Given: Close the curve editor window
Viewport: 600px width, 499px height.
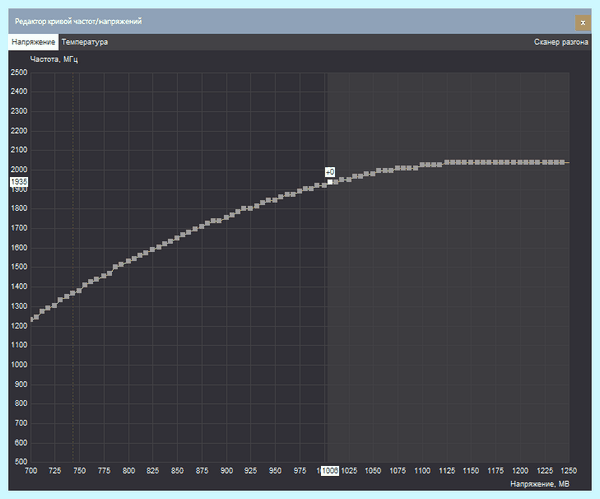Looking at the screenshot, I should coord(583,23).
